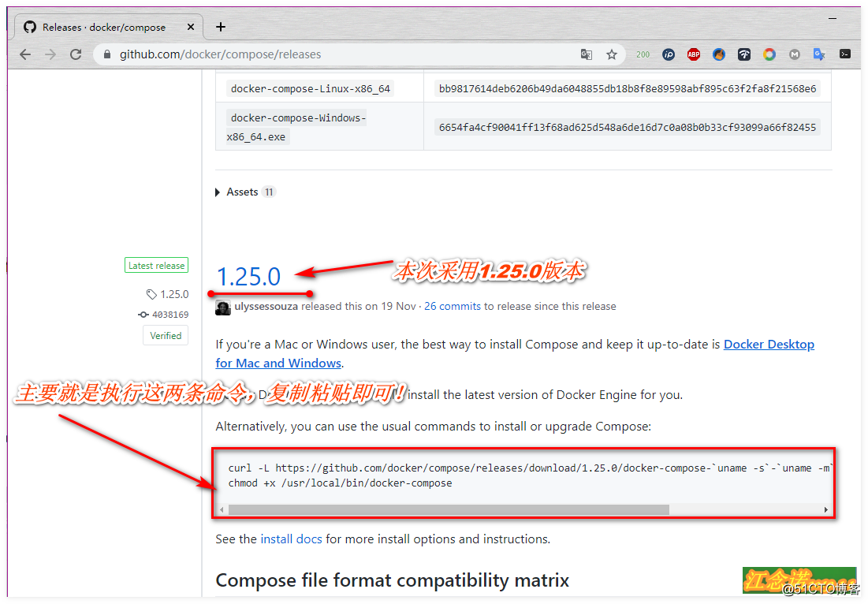This screenshot has height=604, width=868.
Task: Reload the page with the refresh icon
Action: pyautogui.click(x=76, y=54)
